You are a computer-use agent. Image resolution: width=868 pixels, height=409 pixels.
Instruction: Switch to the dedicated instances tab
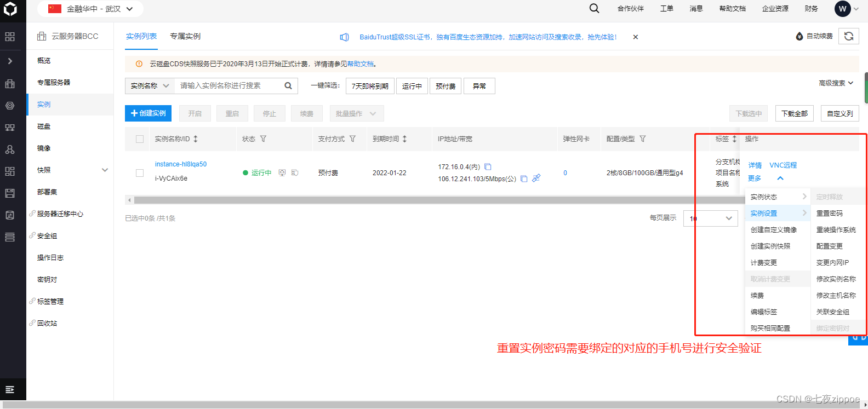[185, 36]
